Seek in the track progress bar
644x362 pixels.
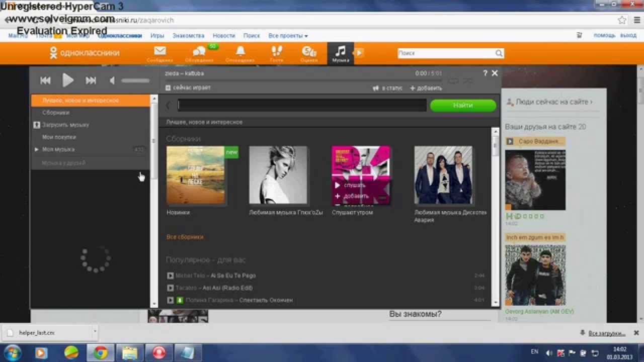coord(303,80)
